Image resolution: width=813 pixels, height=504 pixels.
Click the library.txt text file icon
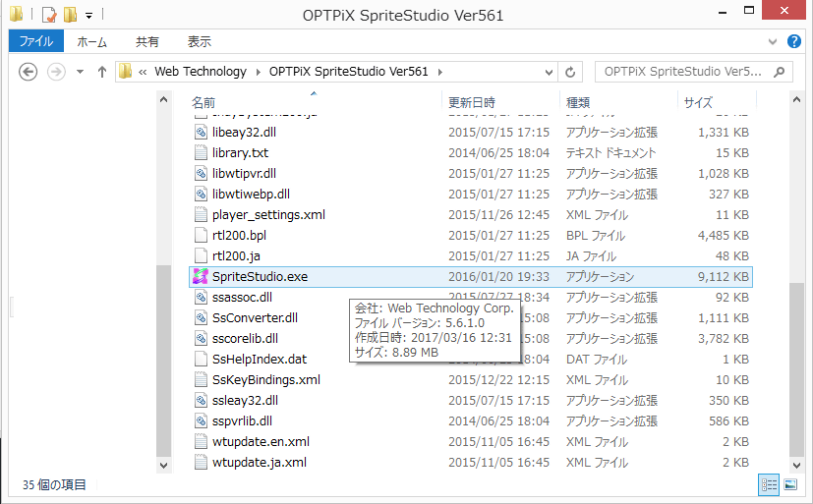[201, 153]
